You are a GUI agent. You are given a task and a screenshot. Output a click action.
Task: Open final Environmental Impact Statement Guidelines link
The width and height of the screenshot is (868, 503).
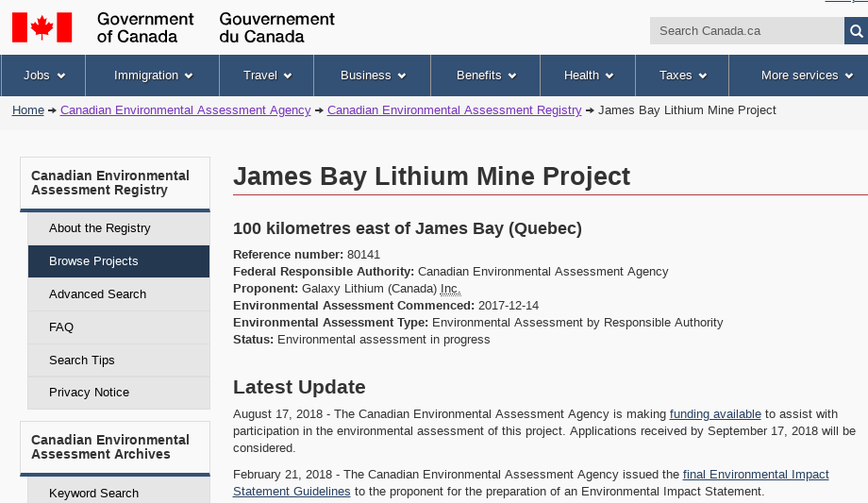[756, 475]
